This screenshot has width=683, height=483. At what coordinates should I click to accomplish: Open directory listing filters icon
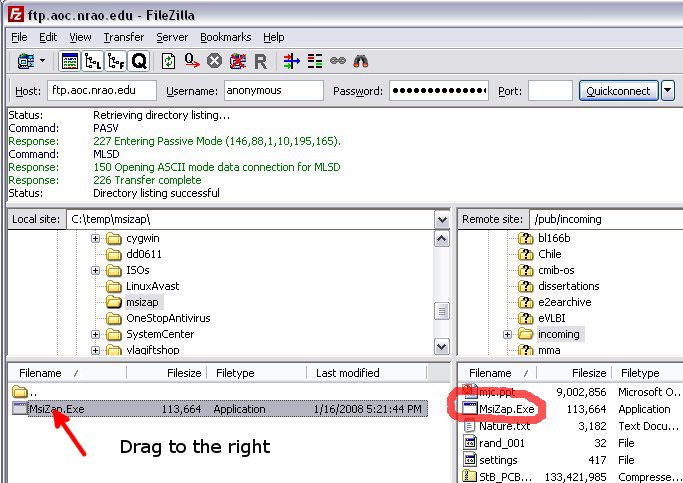point(292,61)
